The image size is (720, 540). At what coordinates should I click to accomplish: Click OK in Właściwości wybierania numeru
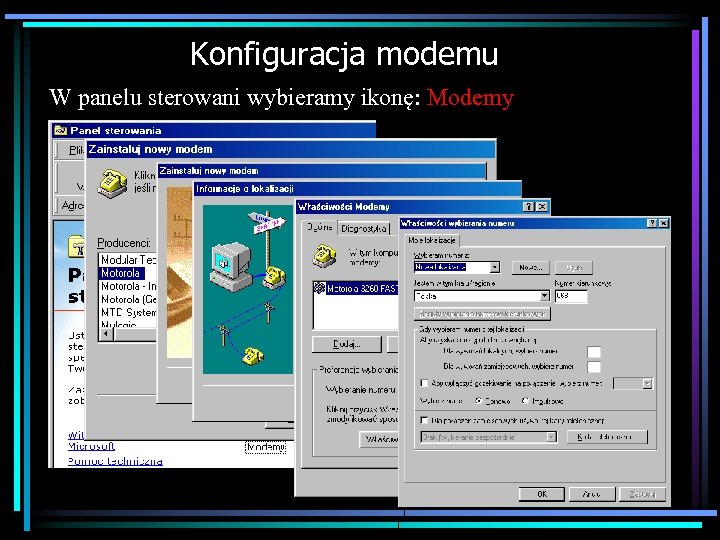pyautogui.click(x=542, y=494)
